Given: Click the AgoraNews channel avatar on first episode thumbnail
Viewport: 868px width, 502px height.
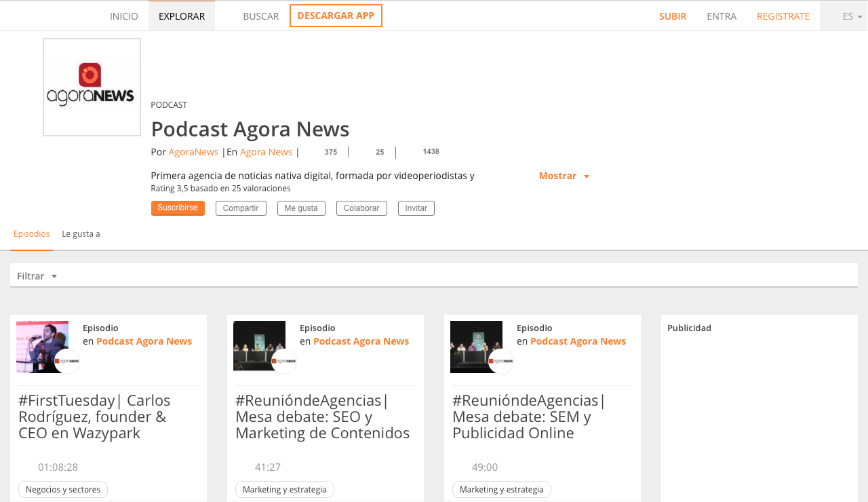Looking at the screenshot, I should (68, 362).
